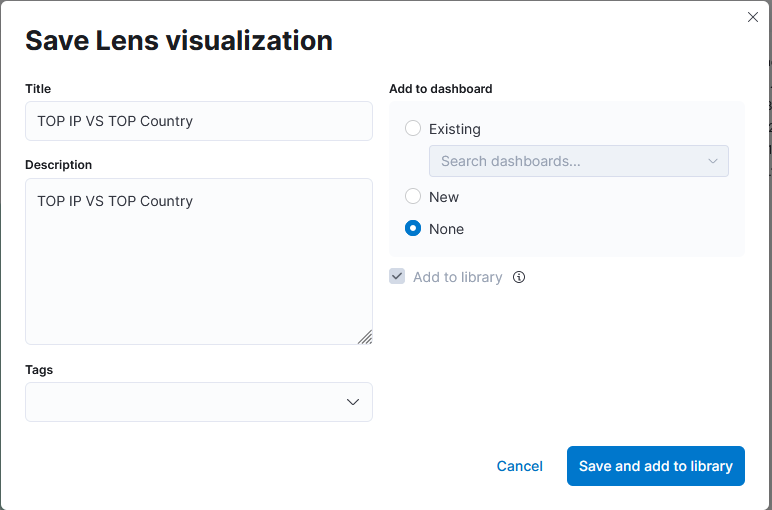Click the Tags label
This screenshot has width=772, height=510.
coord(39,370)
